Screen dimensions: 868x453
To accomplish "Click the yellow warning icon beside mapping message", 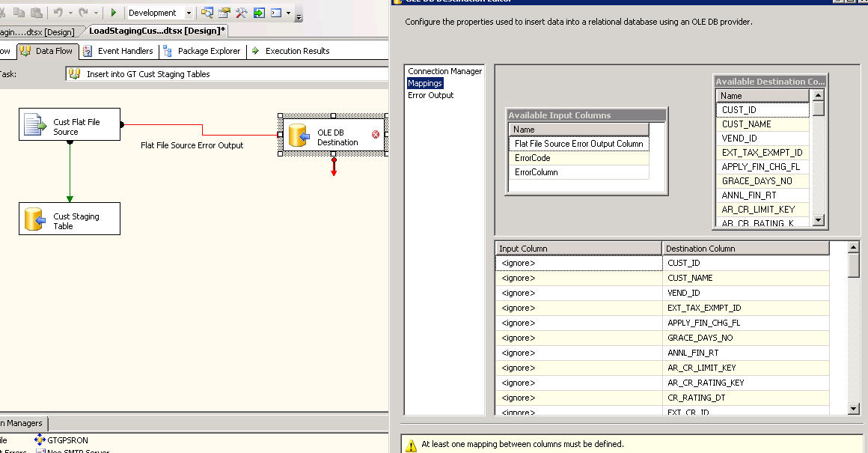I will coord(411,446).
